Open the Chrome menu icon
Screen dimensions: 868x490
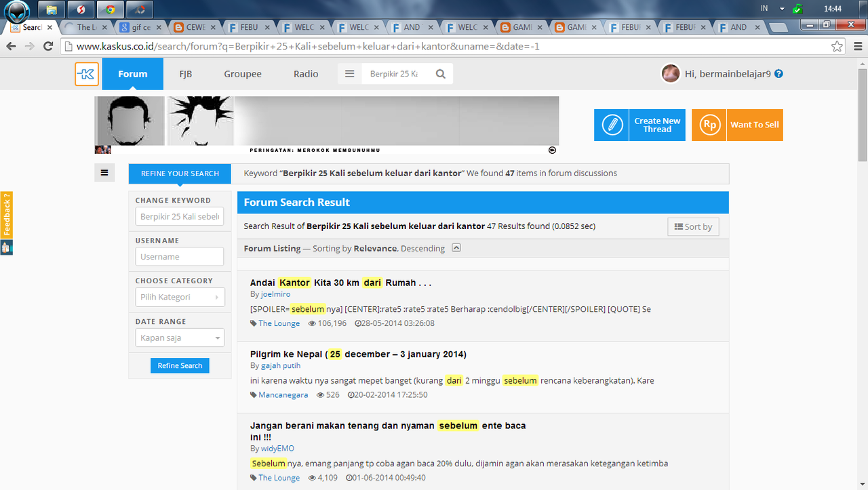click(858, 47)
